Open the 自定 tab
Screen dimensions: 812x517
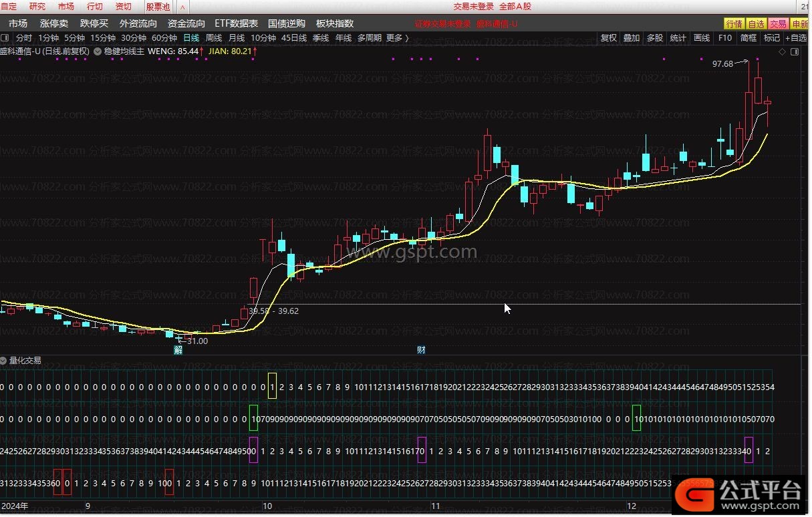point(9,7)
